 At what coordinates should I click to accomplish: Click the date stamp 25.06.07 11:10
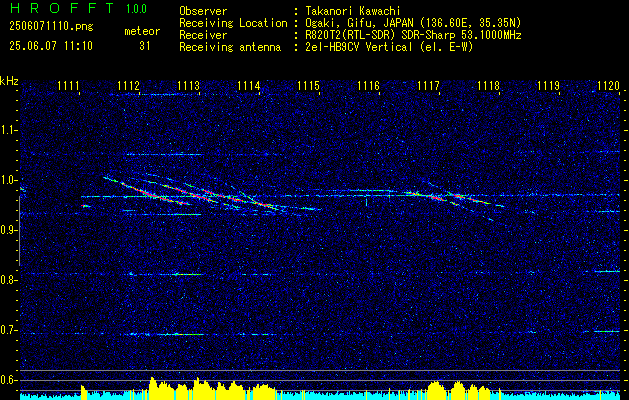pos(51,46)
